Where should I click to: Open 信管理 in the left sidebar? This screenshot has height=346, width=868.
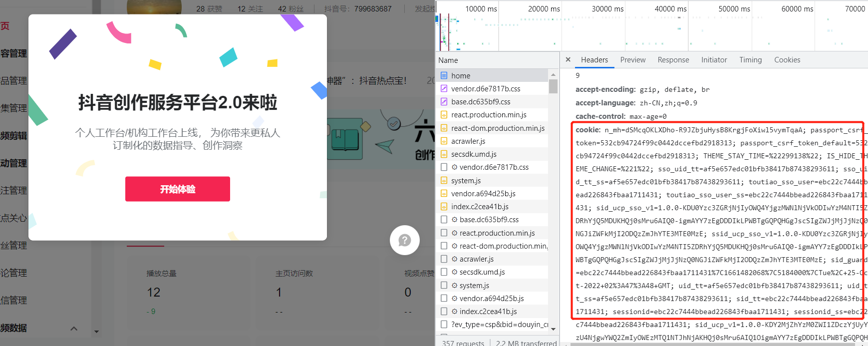coord(13,300)
